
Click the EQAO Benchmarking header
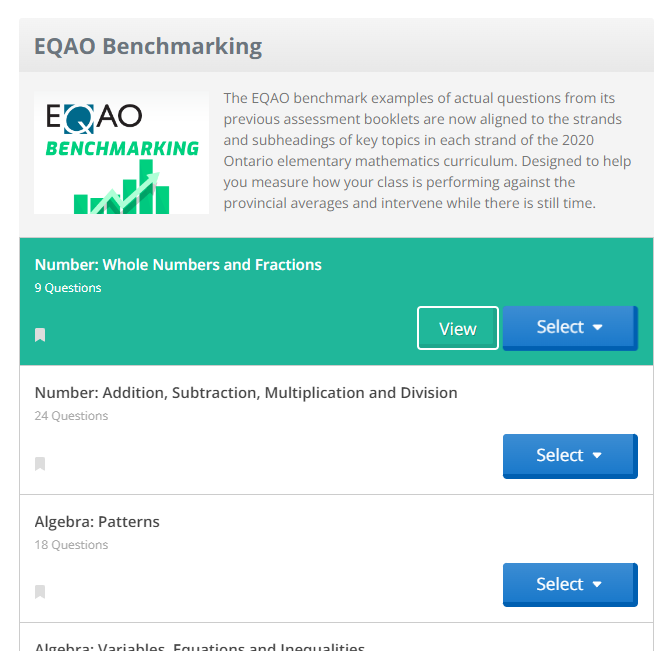tap(148, 46)
